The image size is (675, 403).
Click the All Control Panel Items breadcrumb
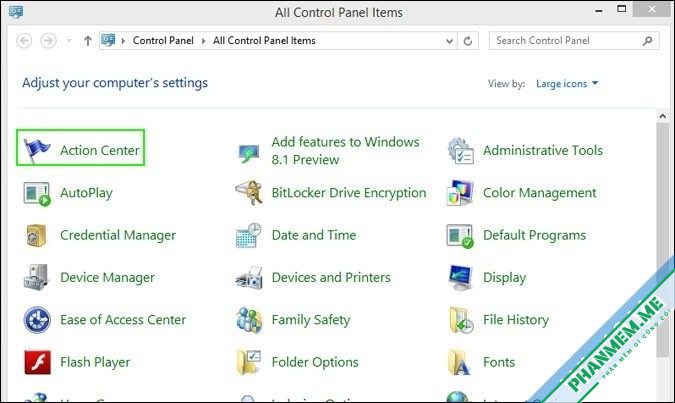(x=264, y=40)
